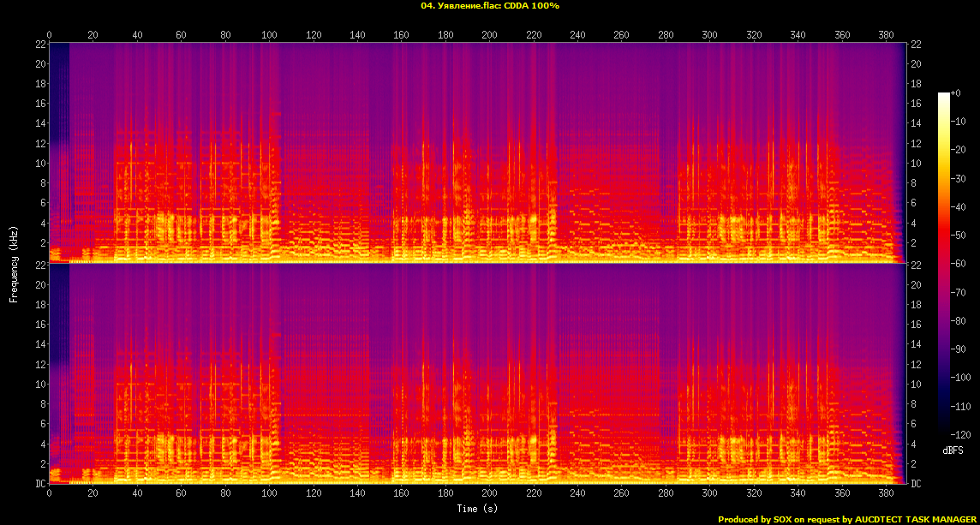This screenshot has width=980, height=525.
Task: Click the white top of the color scale bar
Action: [x=943, y=96]
